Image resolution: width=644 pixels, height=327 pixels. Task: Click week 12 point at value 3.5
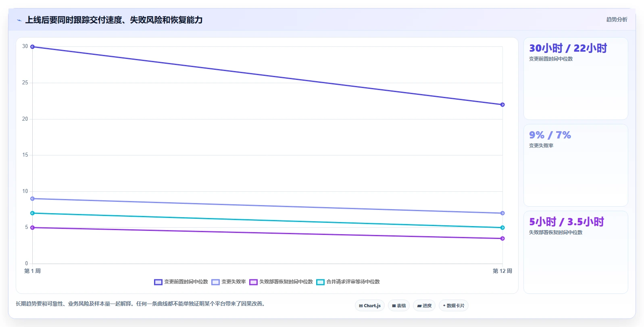tap(502, 239)
